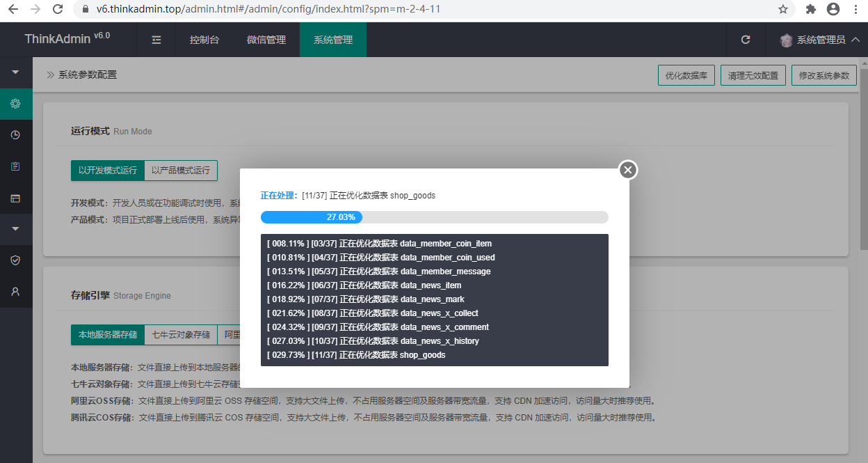Switch to 以产品模式运行 mode
The height and width of the screenshot is (463, 868).
181,170
